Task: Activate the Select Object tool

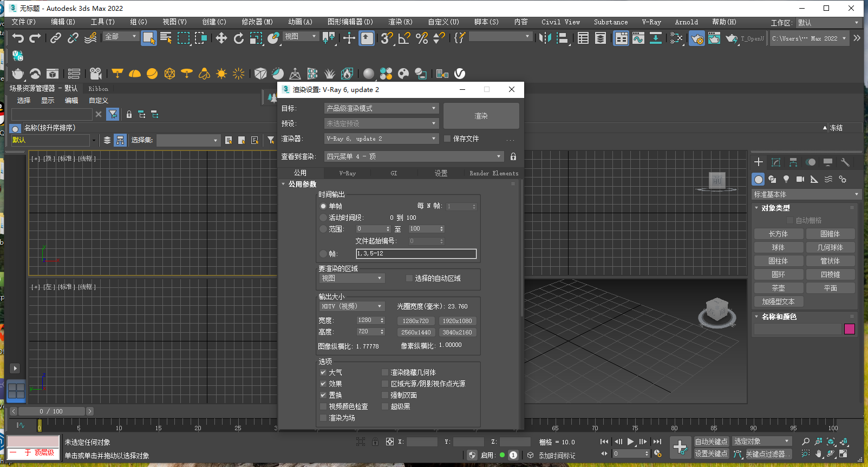Action: [148, 38]
